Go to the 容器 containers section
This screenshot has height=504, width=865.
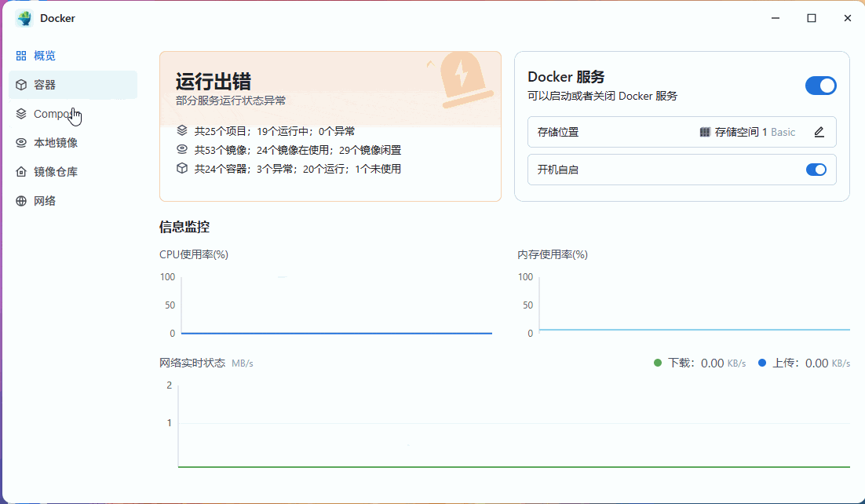73,85
